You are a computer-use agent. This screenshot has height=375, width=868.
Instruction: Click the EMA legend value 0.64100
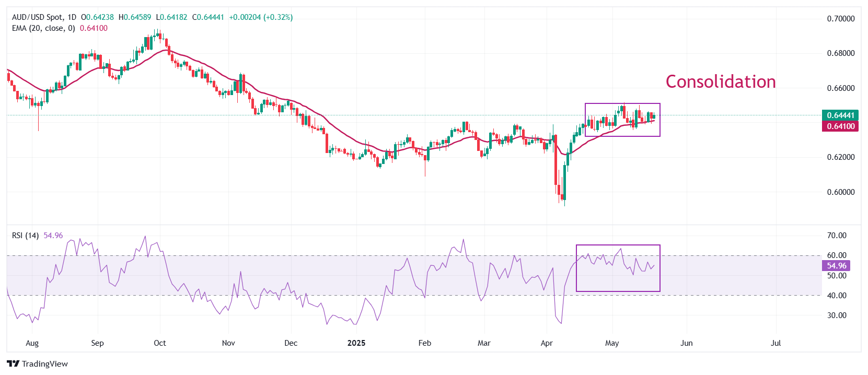(x=94, y=28)
